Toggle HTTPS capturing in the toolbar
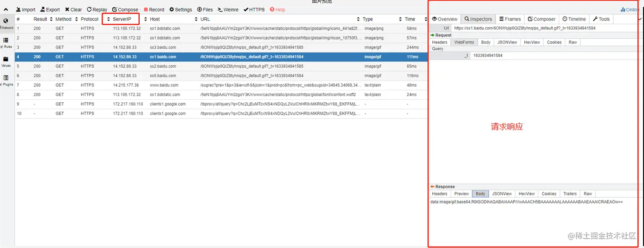The width and height of the screenshot is (644, 248). [254, 9]
